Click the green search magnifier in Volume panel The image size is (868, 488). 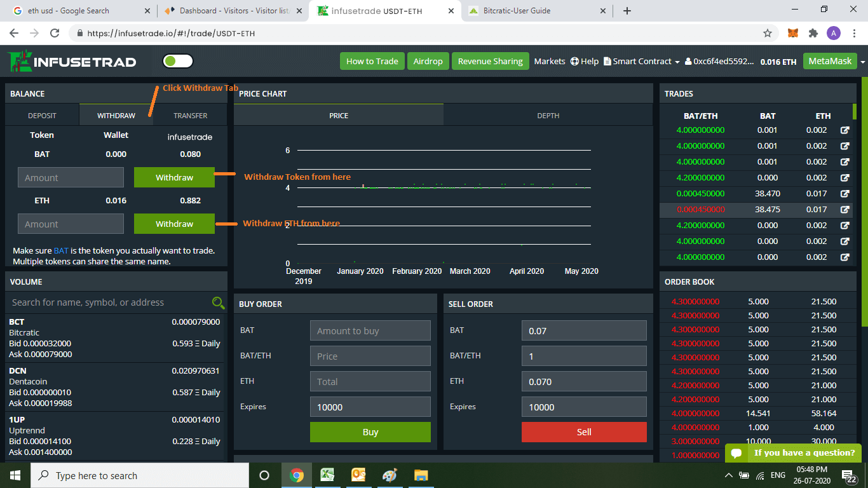pyautogui.click(x=218, y=302)
